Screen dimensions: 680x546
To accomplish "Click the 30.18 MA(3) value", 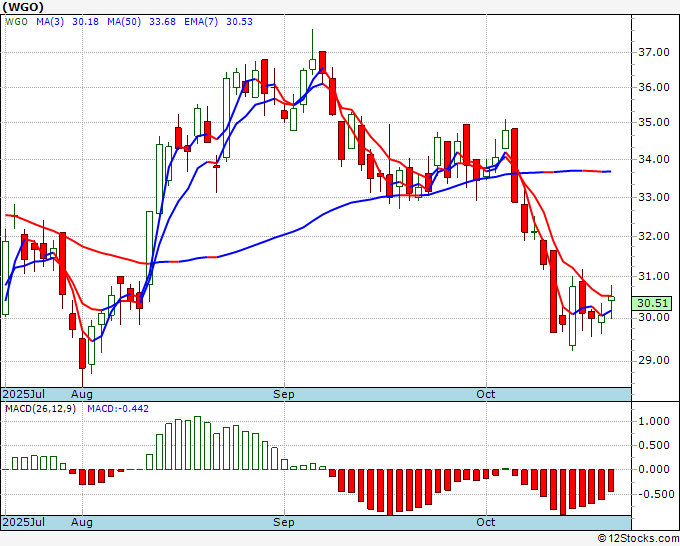I will pyautogui.click(x=85, y=22).
